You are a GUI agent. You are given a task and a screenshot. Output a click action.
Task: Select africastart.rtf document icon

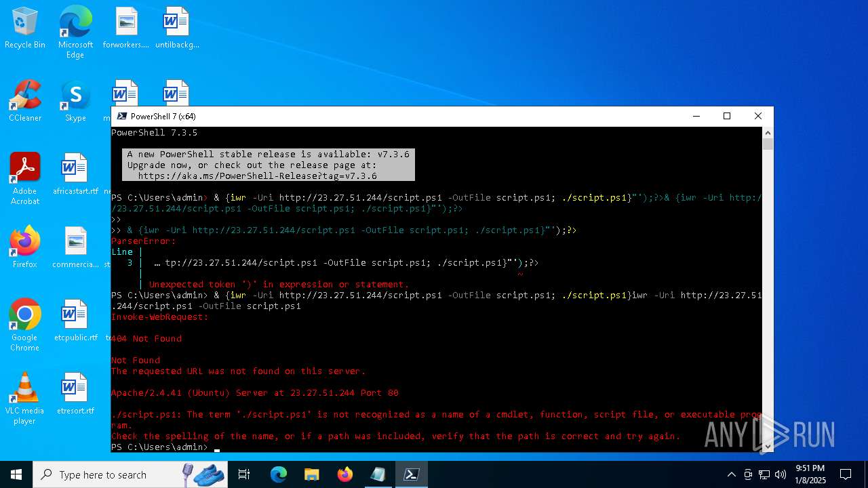tap(75, 175)
